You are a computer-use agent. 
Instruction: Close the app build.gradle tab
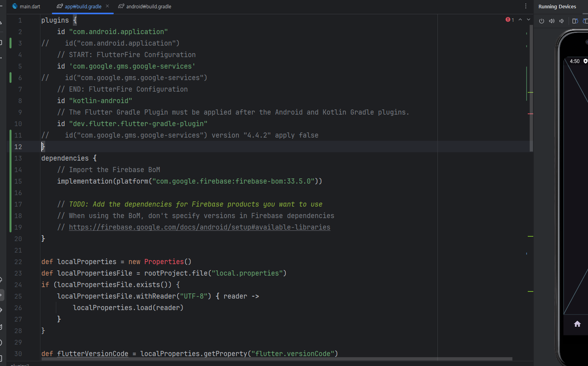click(107, 6)
